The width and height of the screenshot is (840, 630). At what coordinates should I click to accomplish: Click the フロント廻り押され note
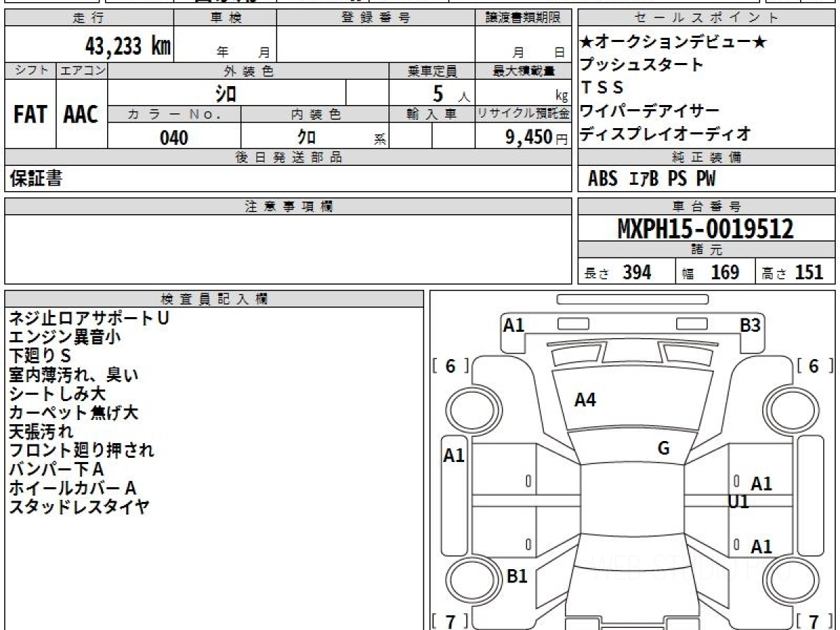coord(81,451)
